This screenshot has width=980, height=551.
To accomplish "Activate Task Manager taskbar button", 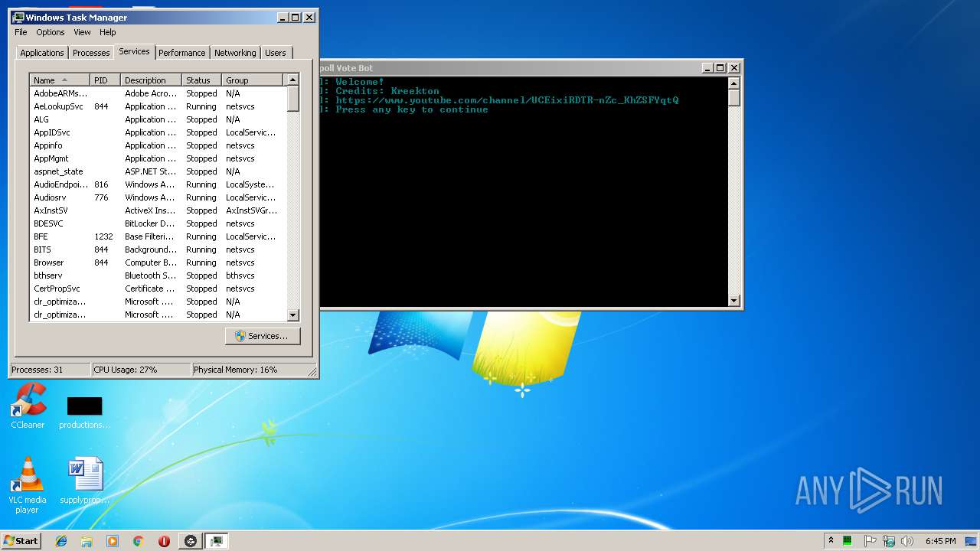I will click(217, 541).
